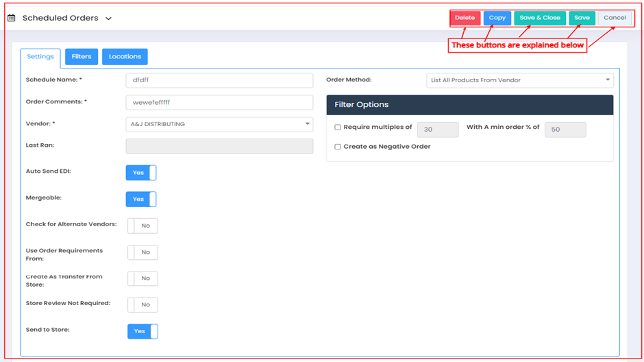Disable the Mergeable toggle

coord(141,199)
